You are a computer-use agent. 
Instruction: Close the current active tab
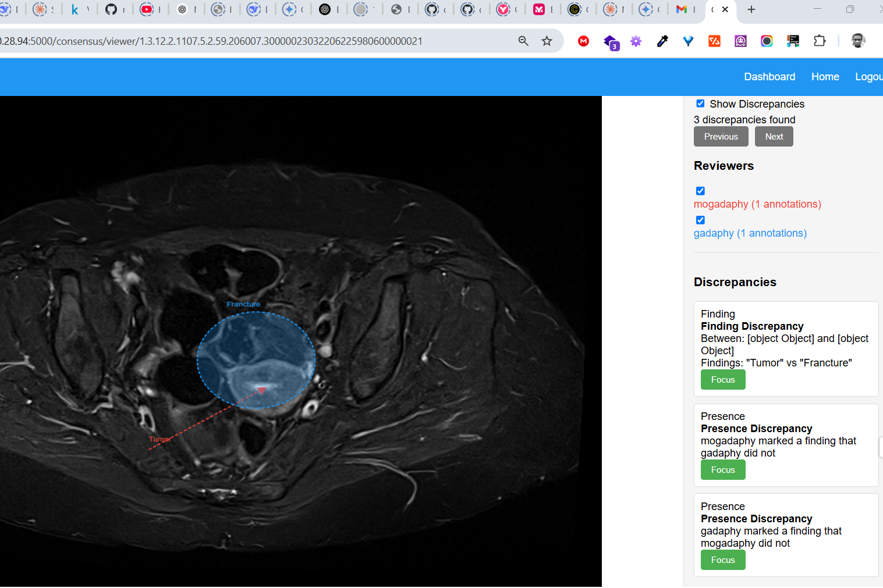click(725, 9)
